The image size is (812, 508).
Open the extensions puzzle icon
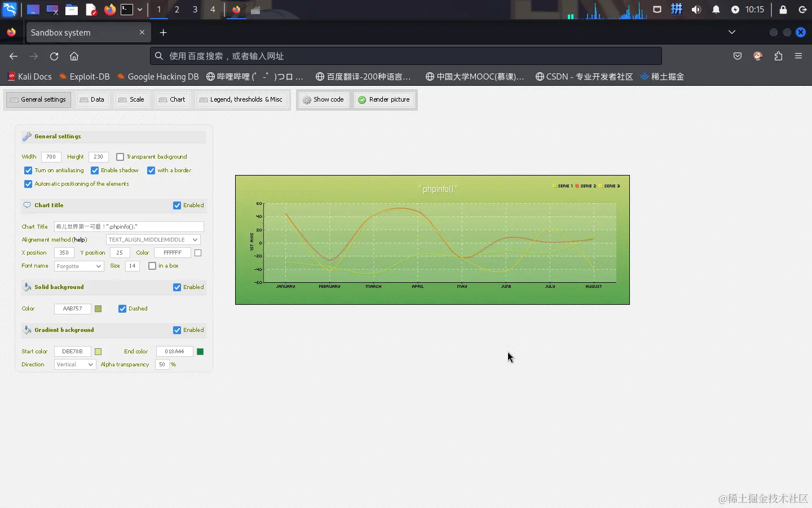[x=778, y=56]
